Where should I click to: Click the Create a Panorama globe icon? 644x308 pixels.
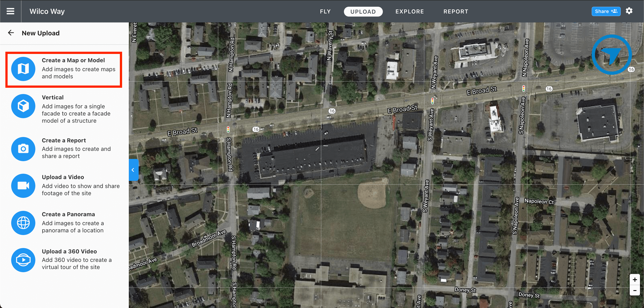23,222
